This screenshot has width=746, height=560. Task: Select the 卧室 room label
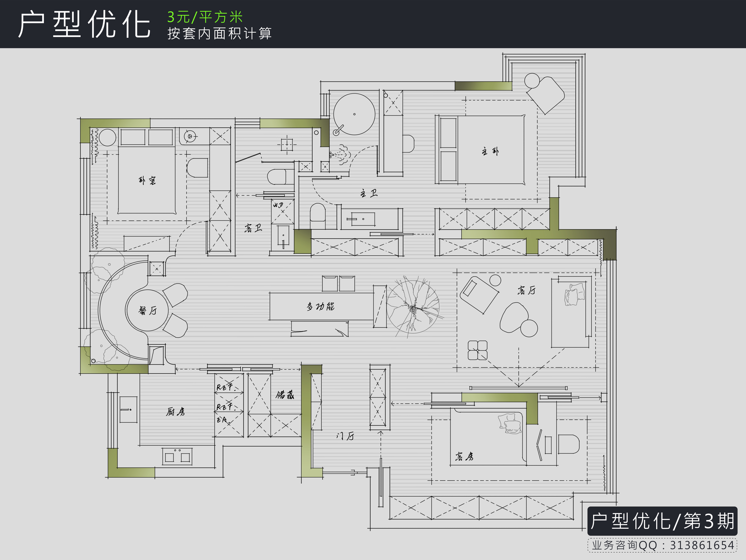[x=147, y=180]
